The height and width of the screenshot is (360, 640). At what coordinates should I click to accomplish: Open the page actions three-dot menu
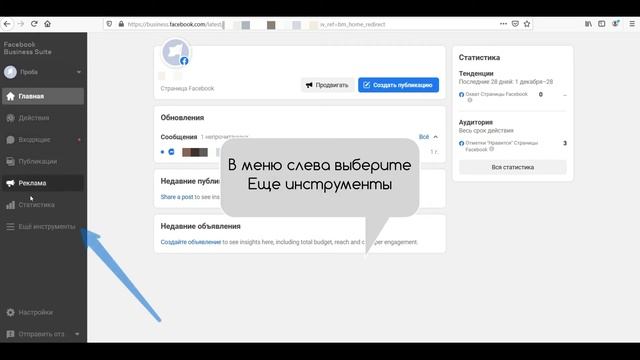pyautogui.click(x=503, y=24)
